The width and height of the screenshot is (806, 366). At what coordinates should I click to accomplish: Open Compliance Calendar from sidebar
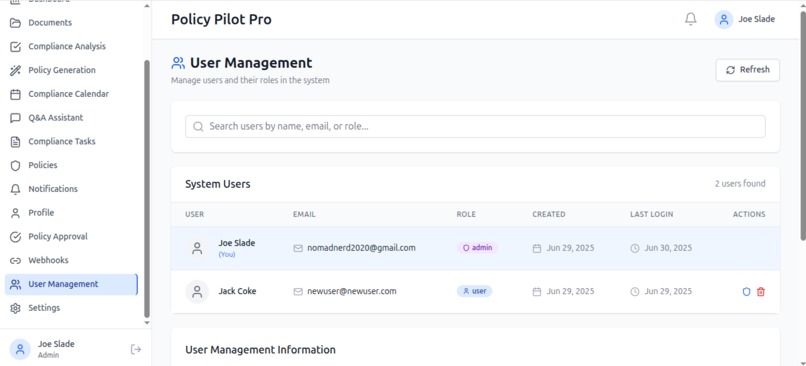71,94
